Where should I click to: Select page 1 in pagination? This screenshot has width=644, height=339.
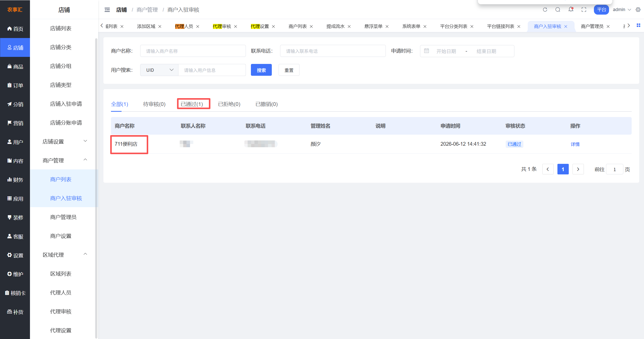[563, 169]
